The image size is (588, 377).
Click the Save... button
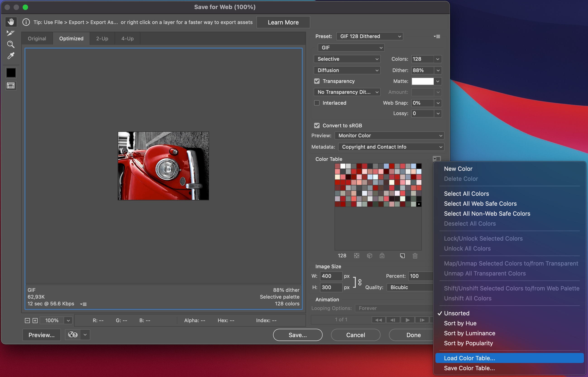point(298,335)
